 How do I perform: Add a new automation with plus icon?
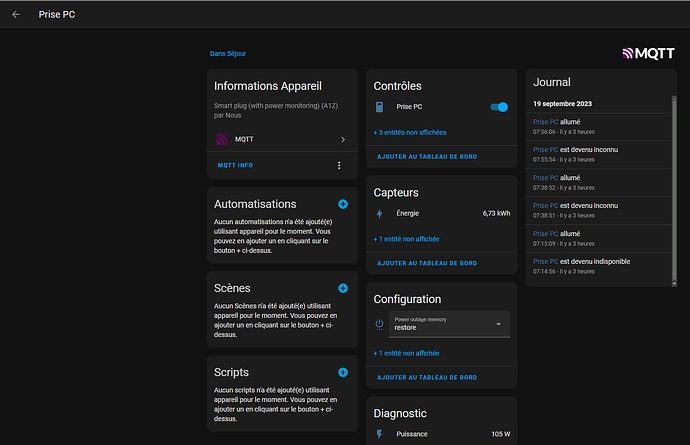(343, 204)
